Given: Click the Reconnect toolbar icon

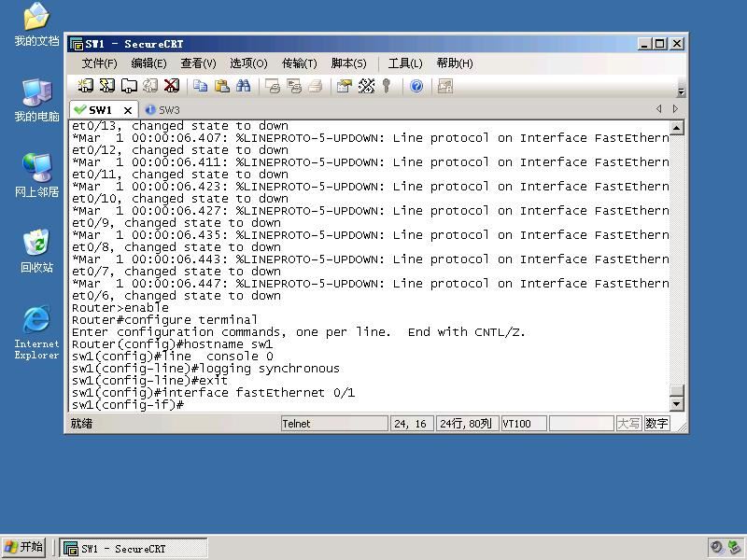Looking at the screenshot, I should pyautogui.click(x=150, y=86).
